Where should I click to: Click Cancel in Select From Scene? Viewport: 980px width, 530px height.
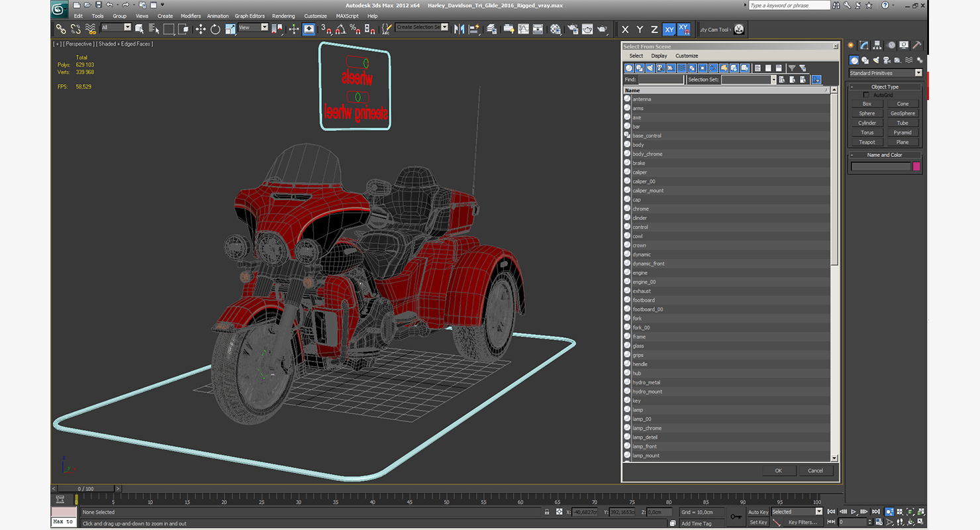tap(815, 470)
